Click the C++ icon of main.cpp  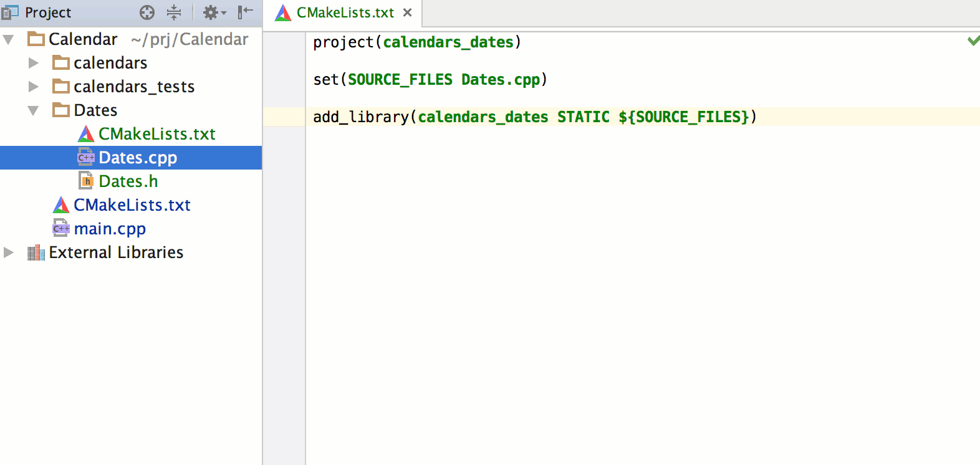[x=61, y=228]
